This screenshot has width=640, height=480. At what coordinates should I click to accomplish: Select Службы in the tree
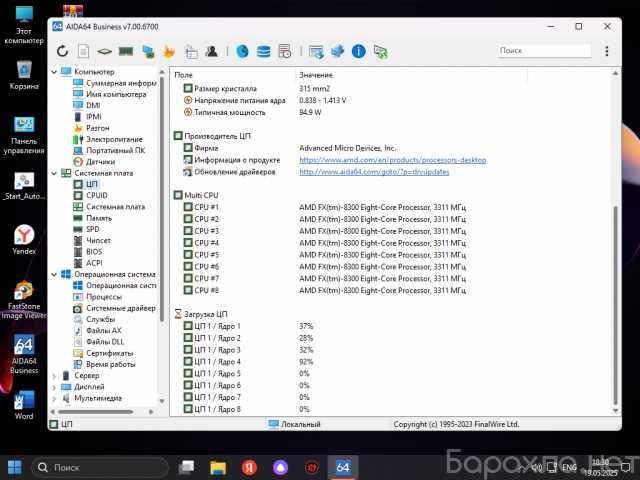click(x=94, y=319)
